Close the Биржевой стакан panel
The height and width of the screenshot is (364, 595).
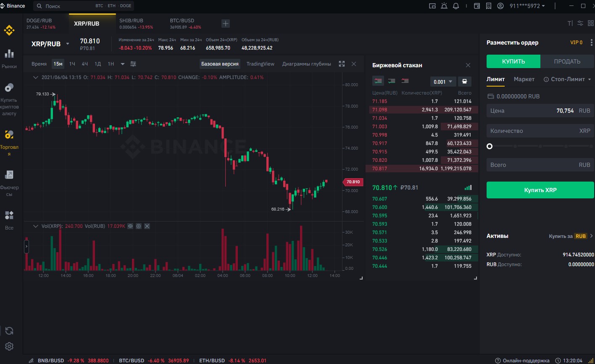[x=468, y=65]
